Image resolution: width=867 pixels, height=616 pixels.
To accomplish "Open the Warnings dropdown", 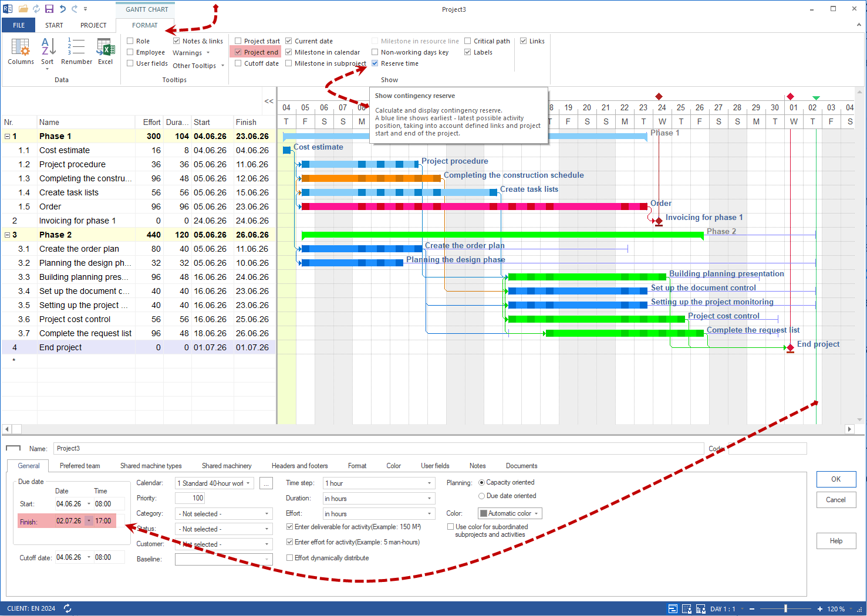I will (191, 53).
